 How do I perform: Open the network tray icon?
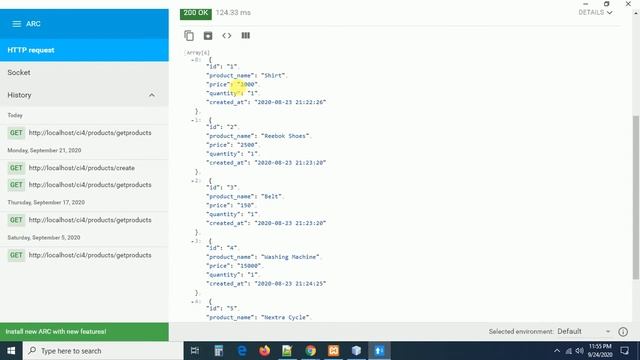click(569, 351)
